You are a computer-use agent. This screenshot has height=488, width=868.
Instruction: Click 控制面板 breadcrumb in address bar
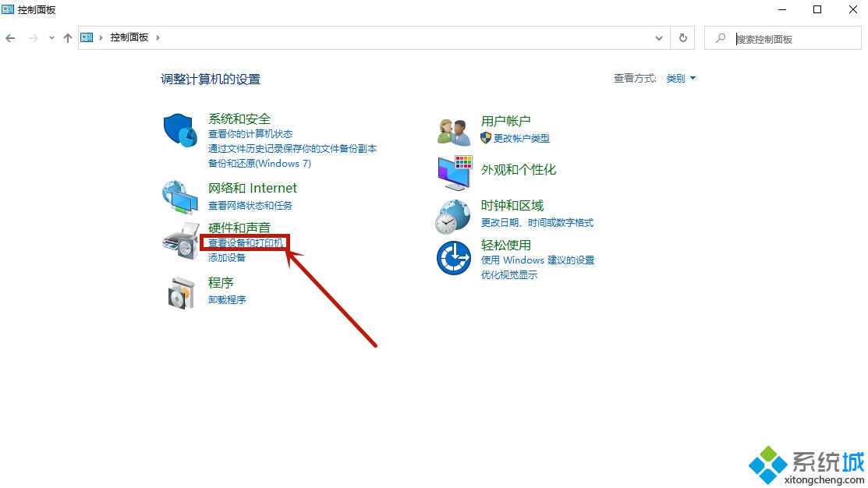coord(129,37)
